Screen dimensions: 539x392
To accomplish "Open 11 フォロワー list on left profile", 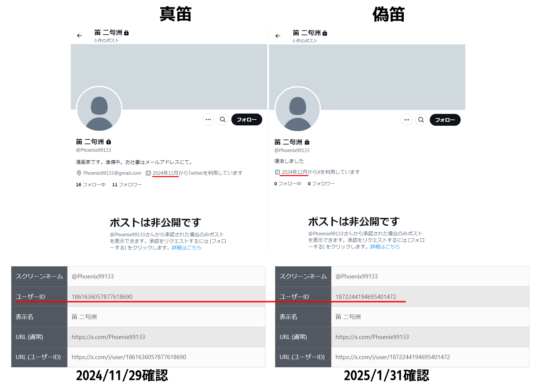I will pyautogui.click(x=127, y=185).
